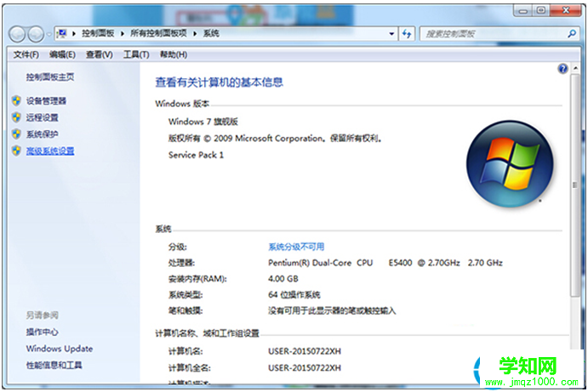Open the 查看(V) menu
Image resolution: width=588 pixels, height=392 pixels.
[99, 54]
